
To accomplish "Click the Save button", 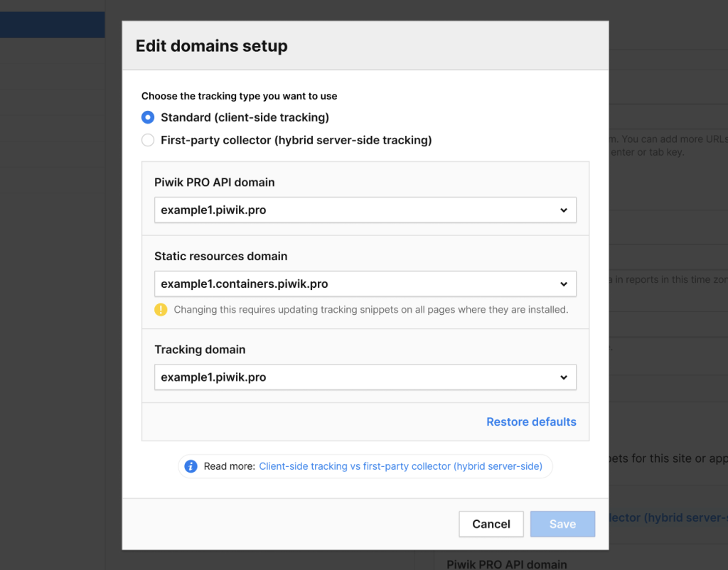I will [562, 524].
